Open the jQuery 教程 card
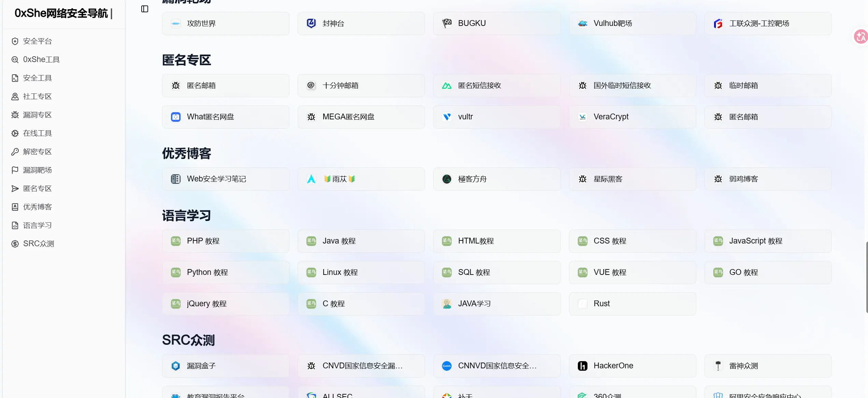 pyautogui.click(x=226, y=304)
